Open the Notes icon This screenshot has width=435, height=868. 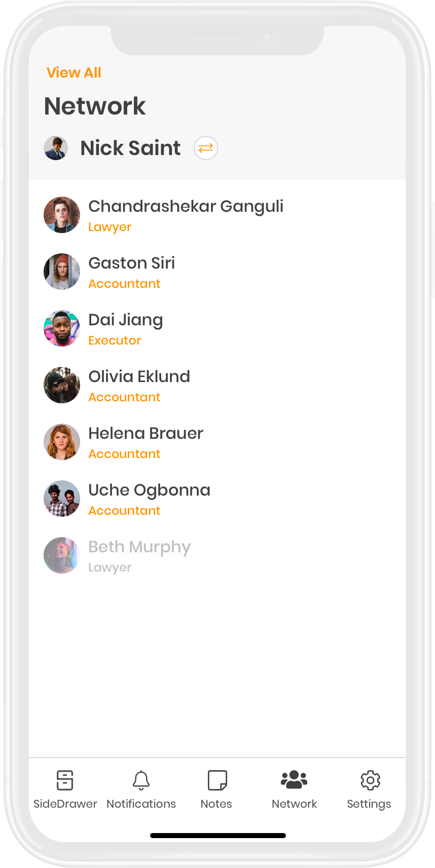(217, 780)
